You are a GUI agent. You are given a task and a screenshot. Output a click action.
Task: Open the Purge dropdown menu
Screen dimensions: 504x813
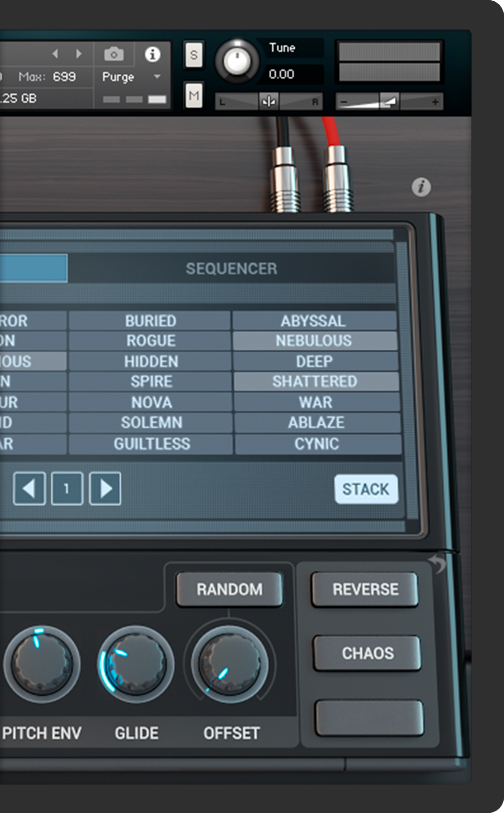tap(131, 77)
